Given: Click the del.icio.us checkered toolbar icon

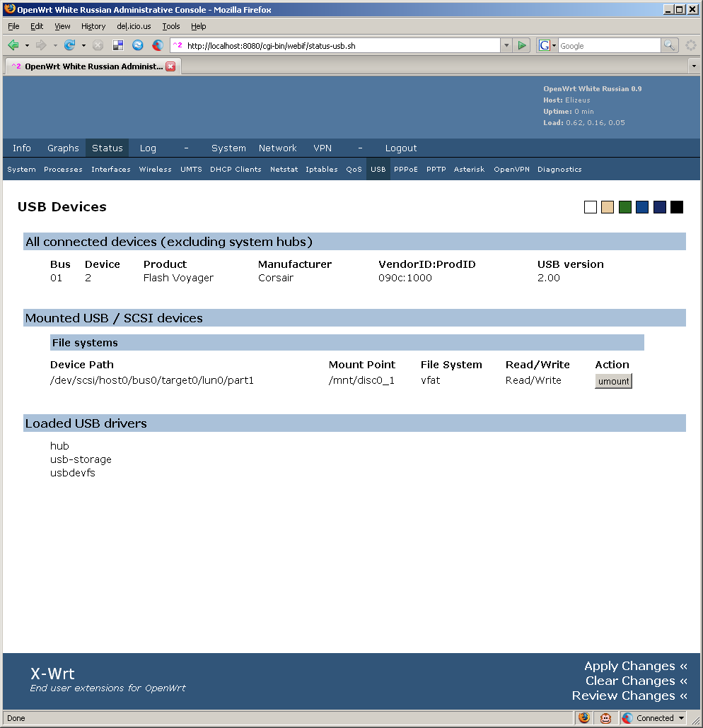Looking at the screenshot, I should 118,45.
